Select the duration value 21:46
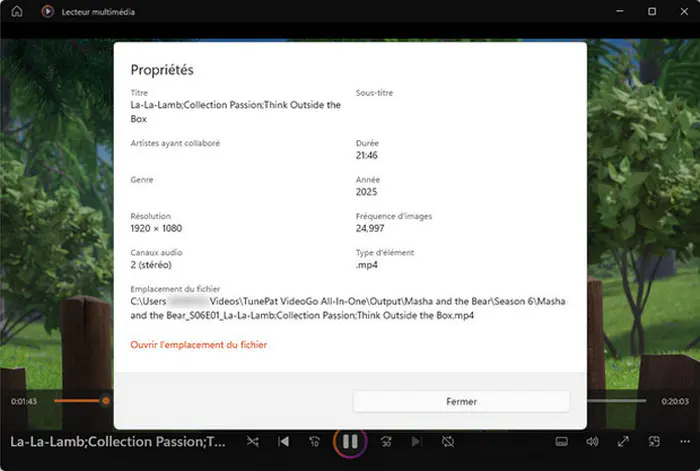 (367, 155)
